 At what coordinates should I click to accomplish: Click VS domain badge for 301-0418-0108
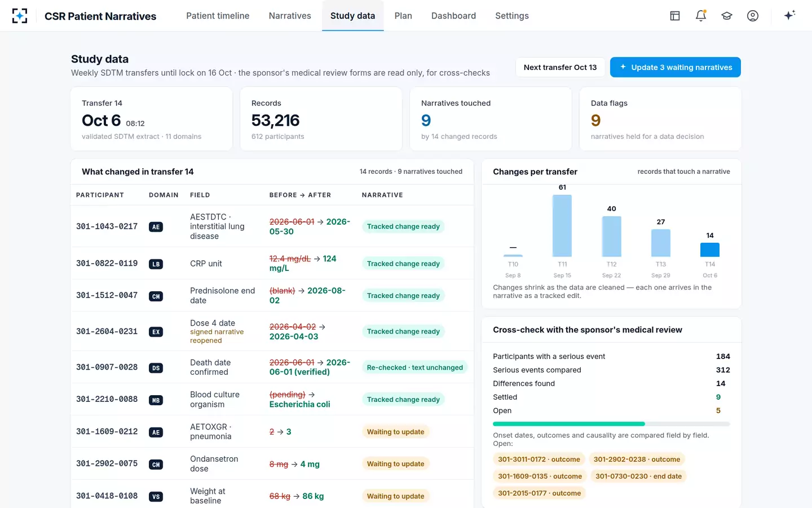pyautogui.click(x=156, y=497)
